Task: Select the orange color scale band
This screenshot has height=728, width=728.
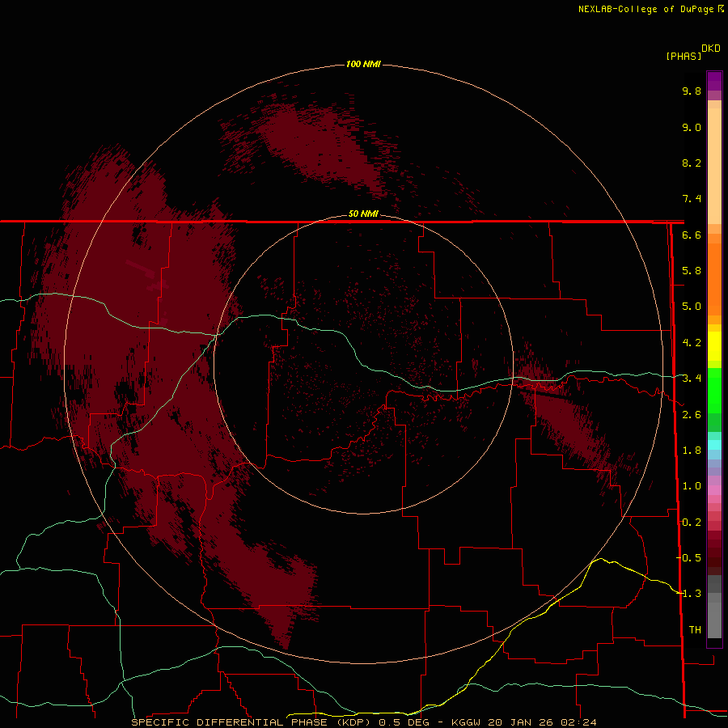Action: (714, 279)
